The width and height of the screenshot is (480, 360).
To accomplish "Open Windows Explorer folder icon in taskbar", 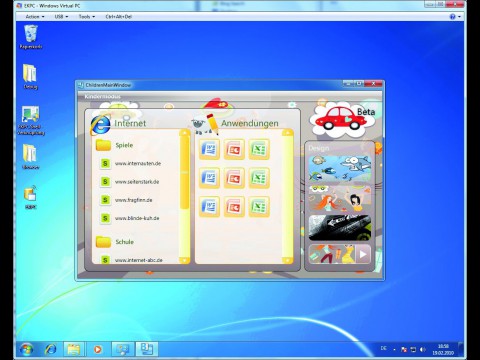I will (x=74, y=349).
